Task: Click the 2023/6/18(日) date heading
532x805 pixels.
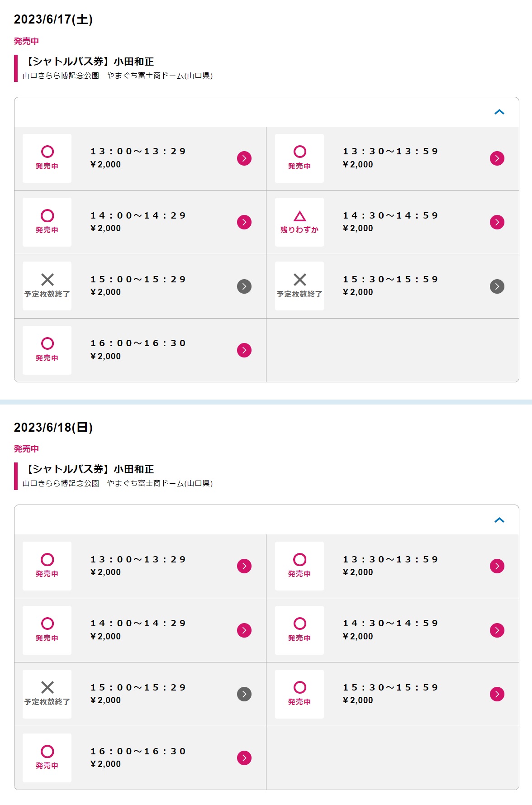Action: [x=53, y=427]
